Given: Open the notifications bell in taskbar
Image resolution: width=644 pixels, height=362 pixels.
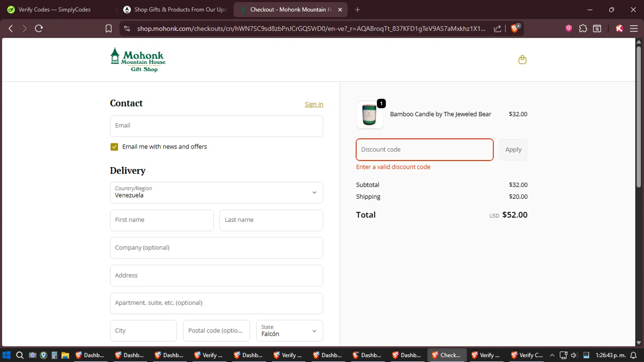Looking at the screenshot, I should pyautogui.click(x=633, y=355).
